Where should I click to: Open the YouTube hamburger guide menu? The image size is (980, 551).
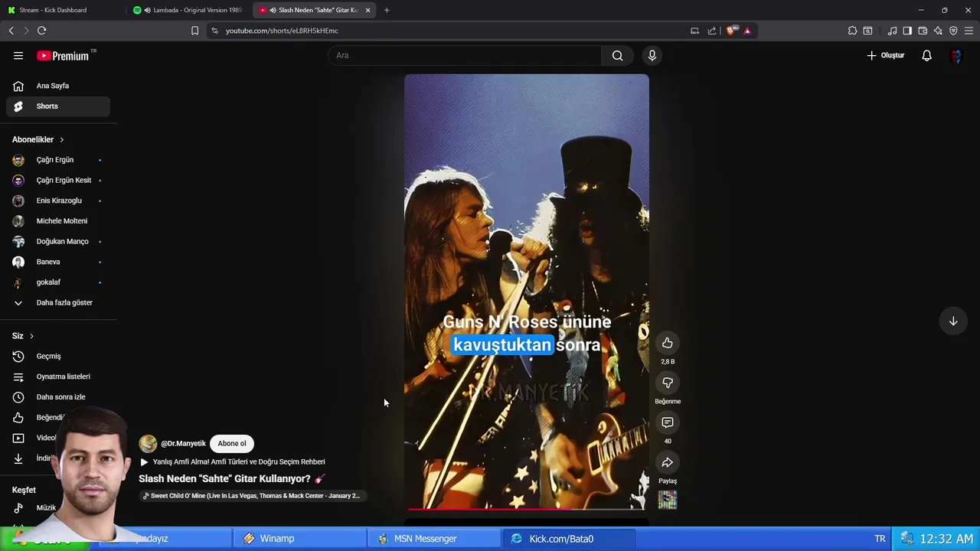pyautogui.click(x=18, y=55)
